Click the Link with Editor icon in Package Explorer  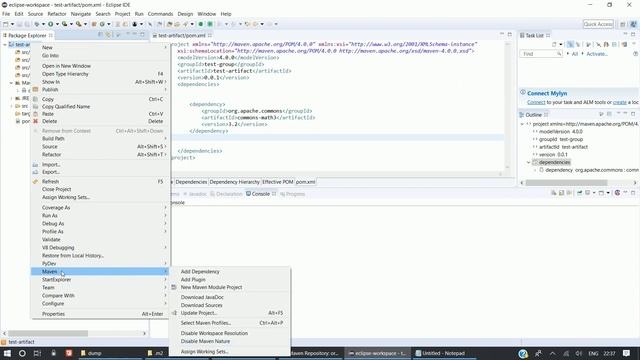[x=109, y=35]
